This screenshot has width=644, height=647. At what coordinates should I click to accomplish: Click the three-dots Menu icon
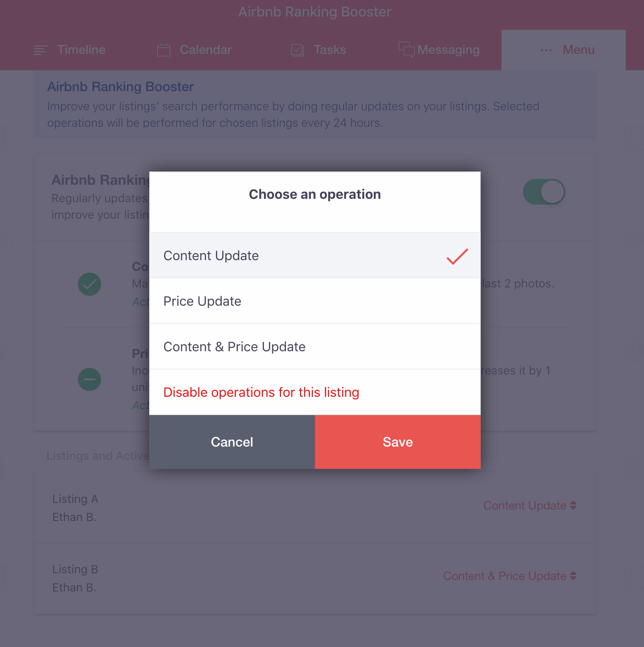pyautogui.click(x=546, y=50)
